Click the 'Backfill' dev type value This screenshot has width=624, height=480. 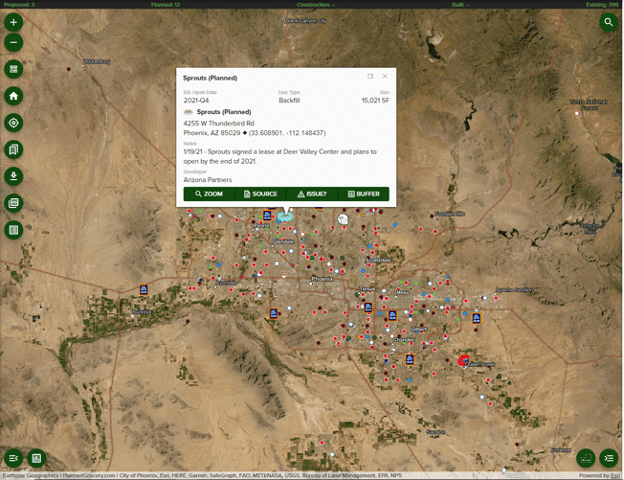coord(289,101)
